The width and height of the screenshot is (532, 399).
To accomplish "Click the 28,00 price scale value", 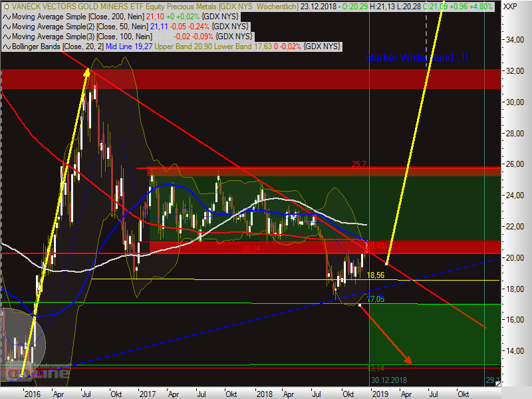I will click(515, 134).
